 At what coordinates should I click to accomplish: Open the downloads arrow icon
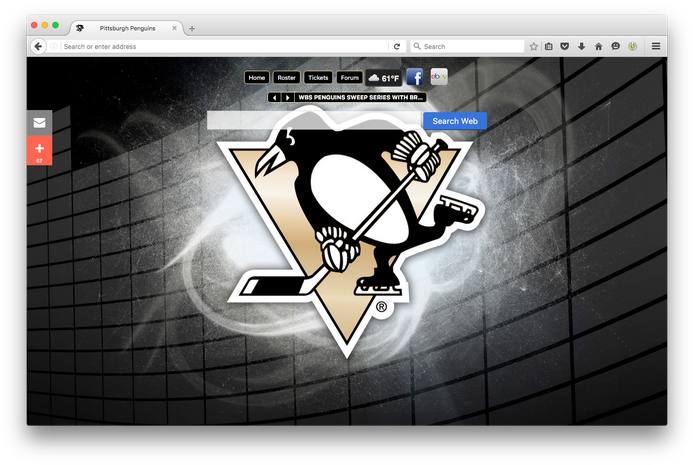tap(582, 46)
